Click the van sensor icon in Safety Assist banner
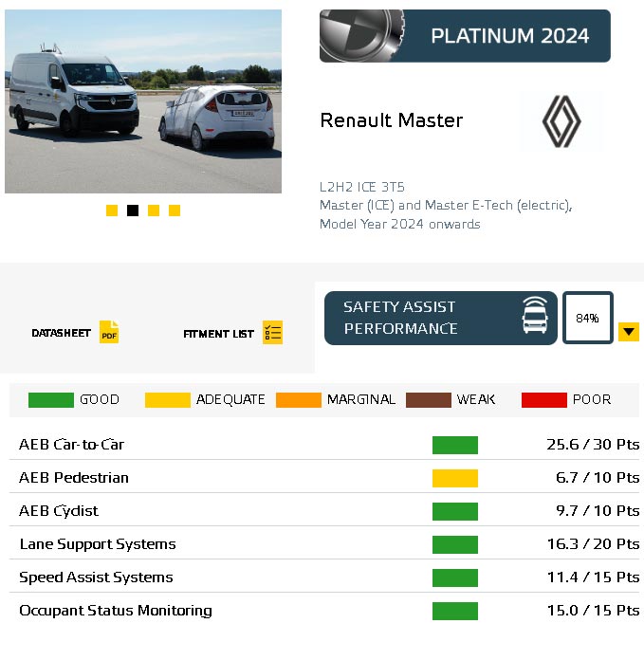This screenshot has height=660, width=644. (535, 315)
